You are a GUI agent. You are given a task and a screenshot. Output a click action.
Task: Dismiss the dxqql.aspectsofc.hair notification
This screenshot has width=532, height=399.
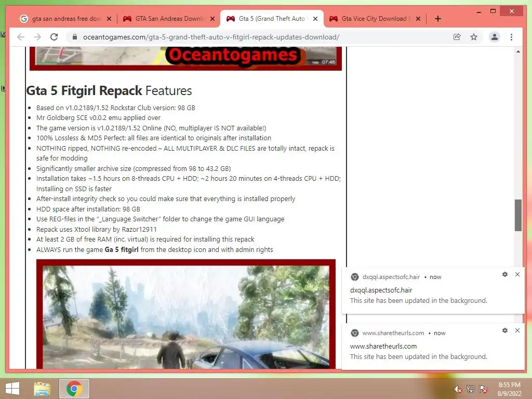517,274
